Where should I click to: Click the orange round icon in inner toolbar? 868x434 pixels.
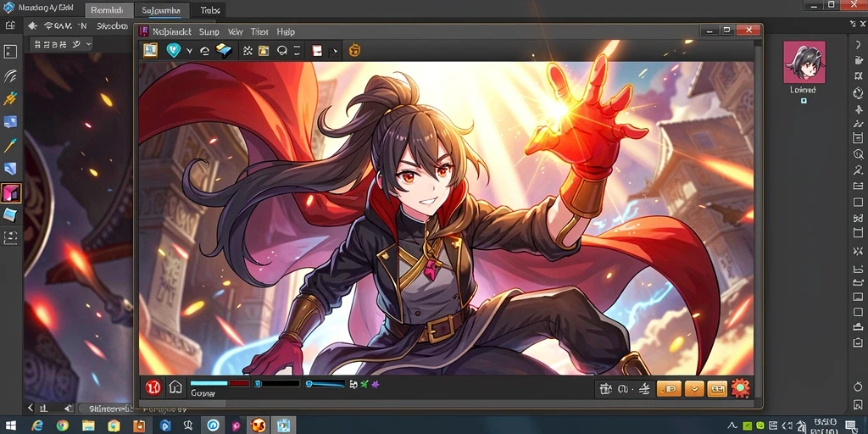click(x=354, y=50)
